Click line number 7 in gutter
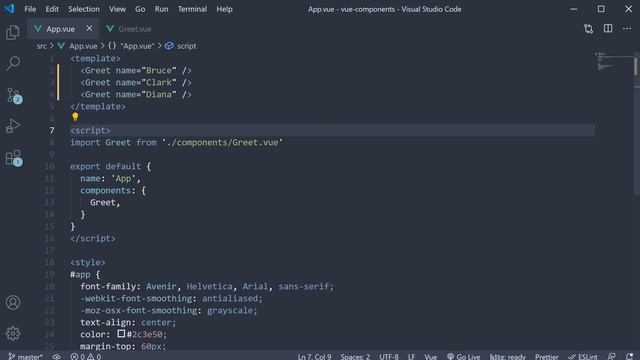The width and height of the screenshot is (640, 360). (52, 131)
